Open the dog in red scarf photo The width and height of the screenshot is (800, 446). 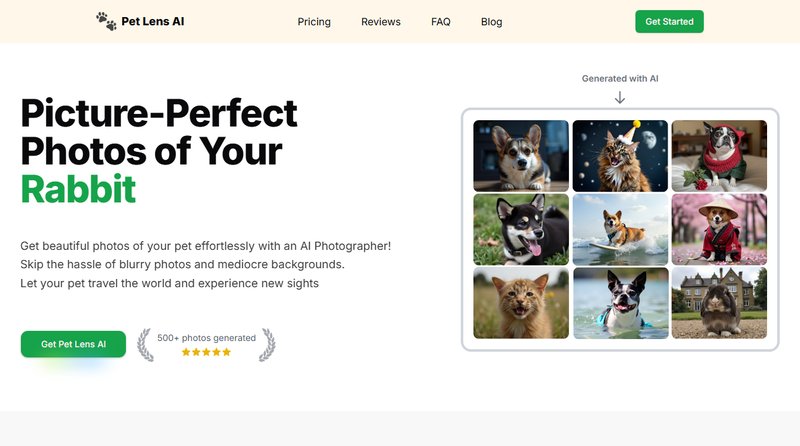[719, 155]
